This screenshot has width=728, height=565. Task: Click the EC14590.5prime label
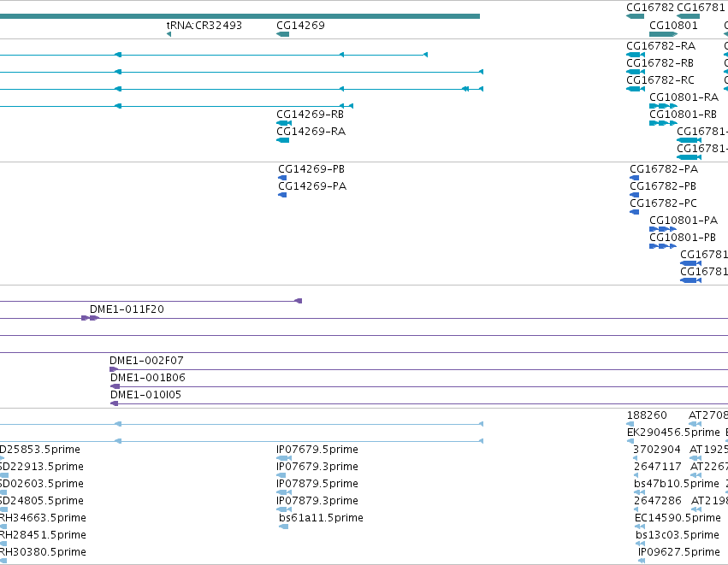678,518
